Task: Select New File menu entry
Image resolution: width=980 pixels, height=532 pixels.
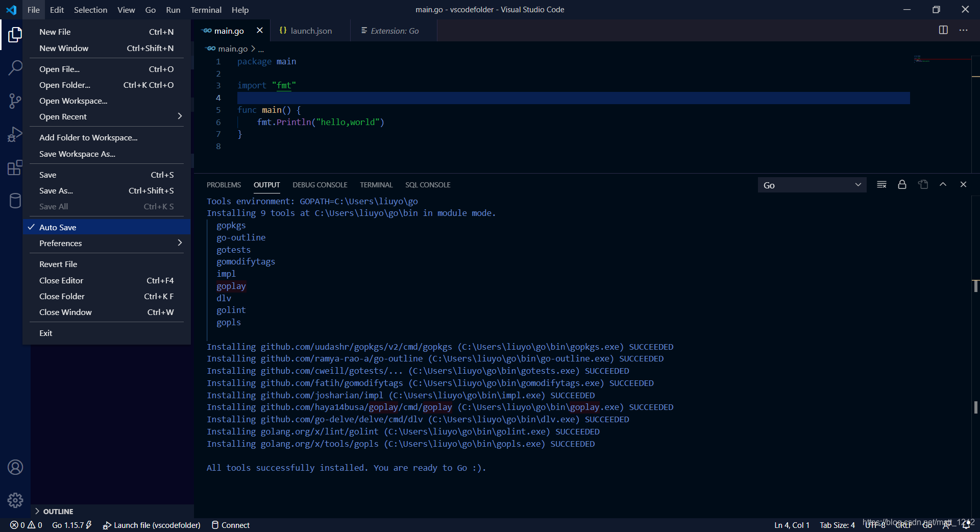Action: pos(107,32)
